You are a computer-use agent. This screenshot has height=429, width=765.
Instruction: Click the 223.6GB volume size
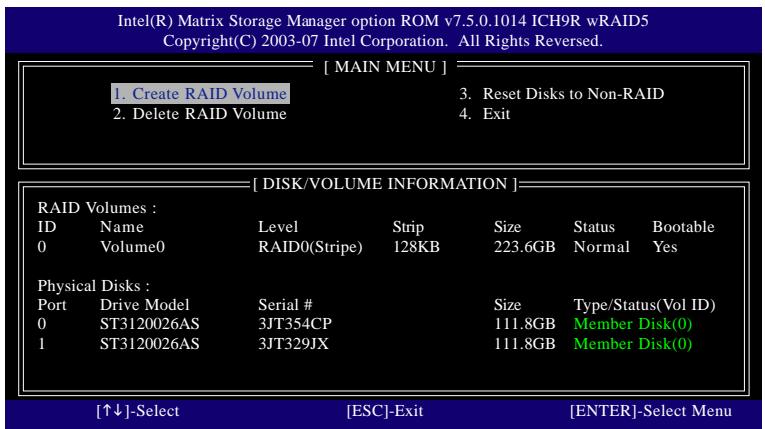[524, 246]
